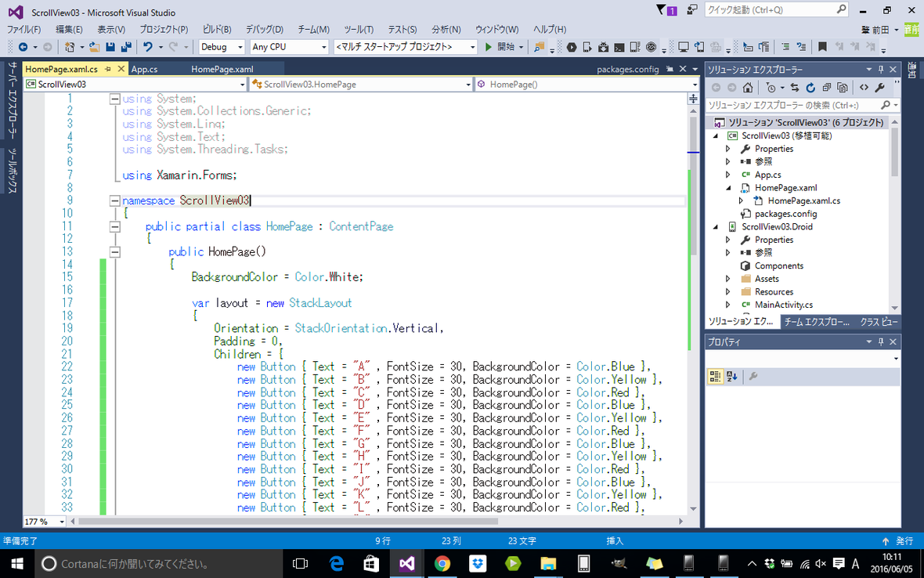Open the Any CPU platform dropdown
The width and height of the screenshot is (924, 578).
point(325,47)
